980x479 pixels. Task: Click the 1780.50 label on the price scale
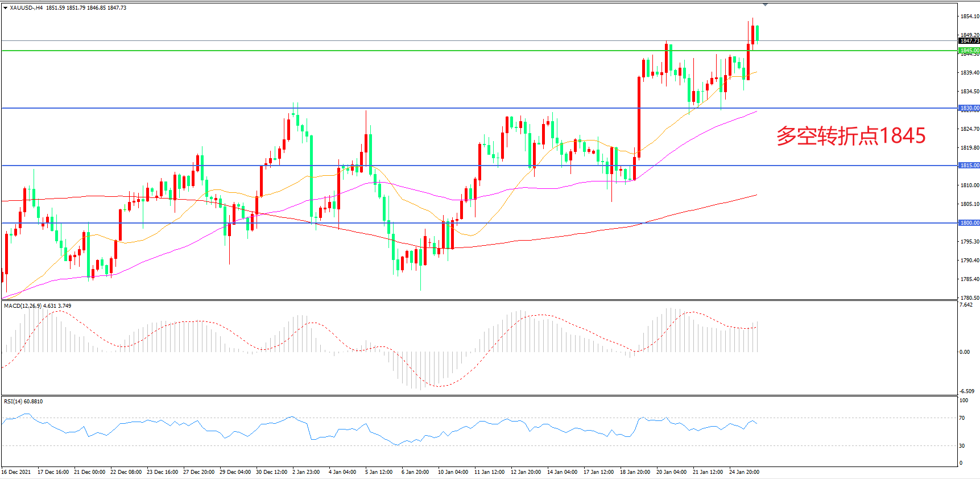[969, 298]
